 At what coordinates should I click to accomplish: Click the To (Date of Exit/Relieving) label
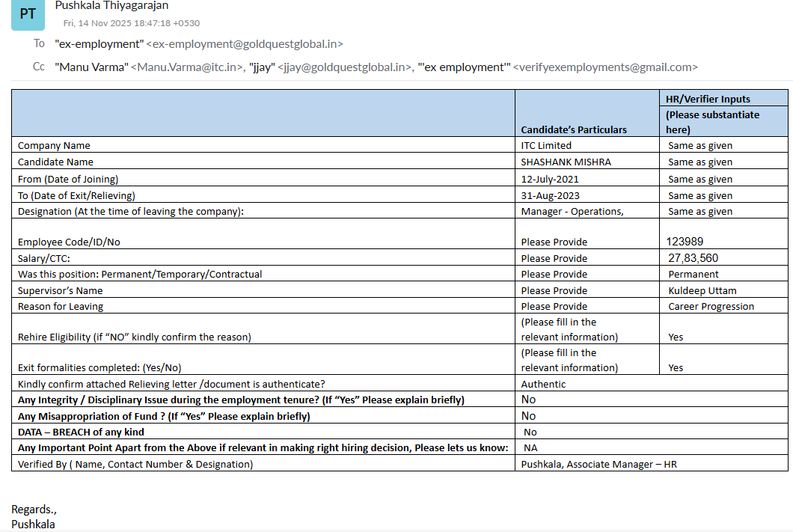pos(76,196)
